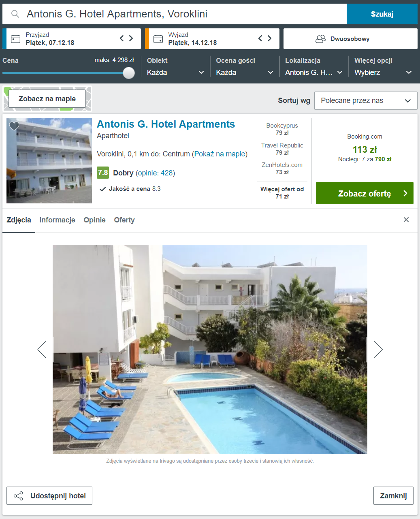This screenshot has height=519, width=420.
Task: Click the Cena price slider handle
Action: 129,73
